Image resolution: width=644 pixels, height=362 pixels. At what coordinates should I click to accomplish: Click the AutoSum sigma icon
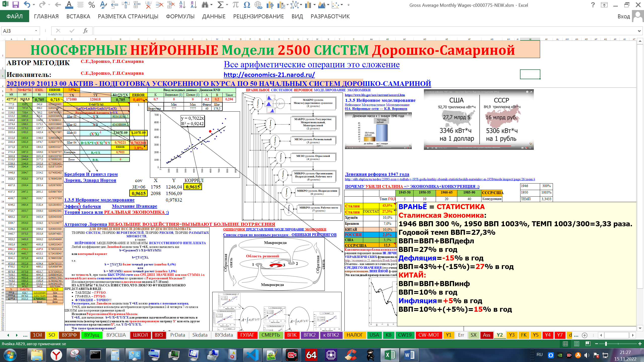coord(220,5)
